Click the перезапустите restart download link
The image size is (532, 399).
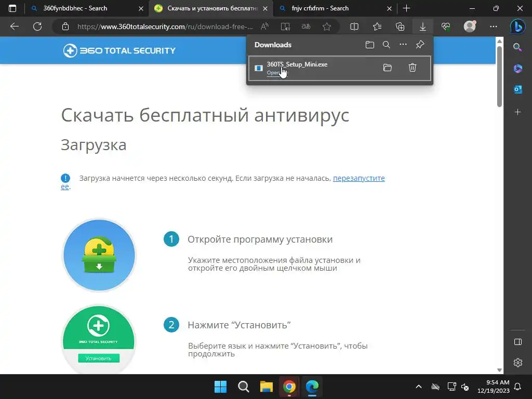[x=358, y=178]
